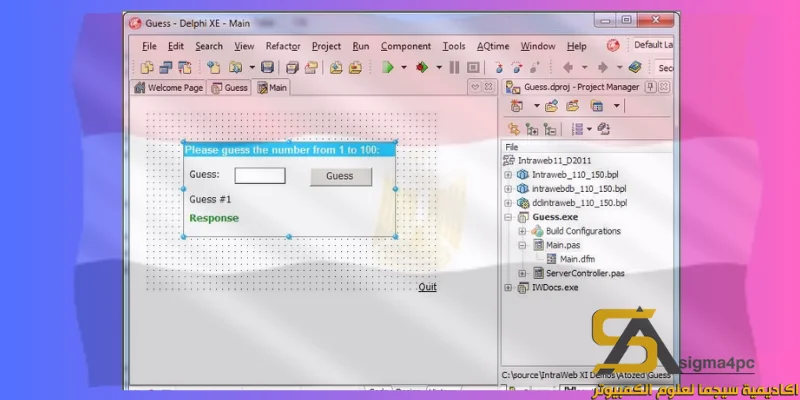Expand the intrawebdb_110_150.bpl tree node
The image size is (800, 400).
click(508, 189)
